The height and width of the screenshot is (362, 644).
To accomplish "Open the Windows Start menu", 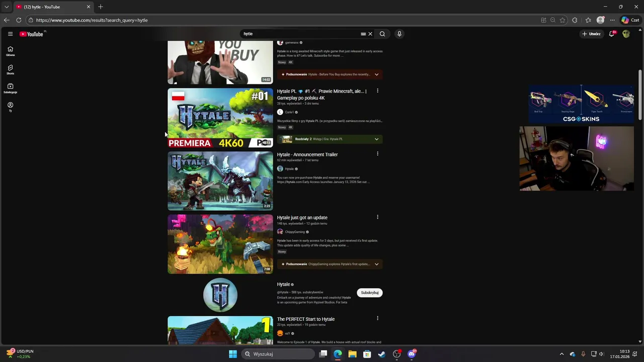I will point(233,354).
